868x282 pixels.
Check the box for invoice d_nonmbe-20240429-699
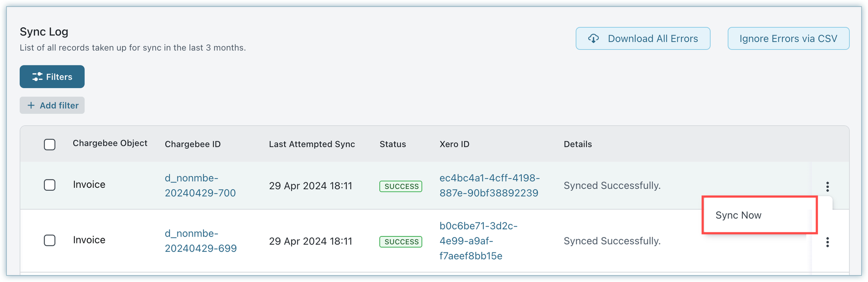(x=50, y=241)
